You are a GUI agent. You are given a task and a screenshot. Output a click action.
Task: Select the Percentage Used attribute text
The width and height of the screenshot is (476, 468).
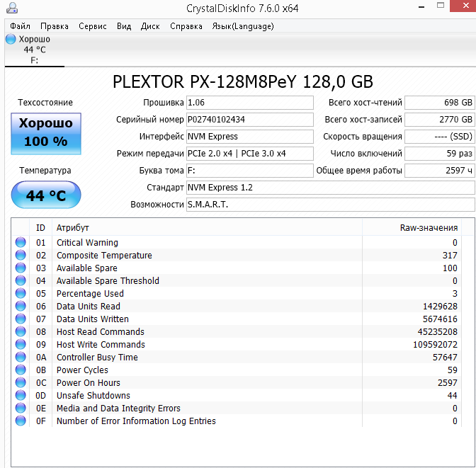pos(90,294)
